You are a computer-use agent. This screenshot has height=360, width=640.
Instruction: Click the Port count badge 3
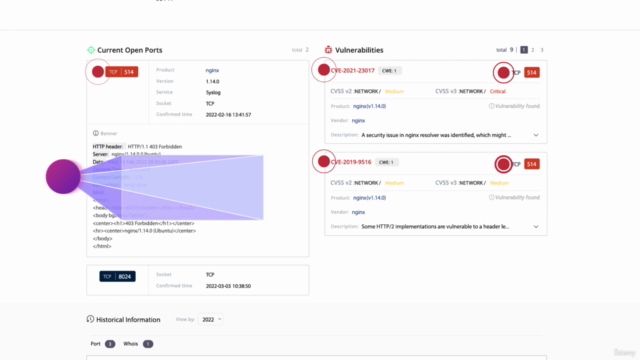coord(110,344)
